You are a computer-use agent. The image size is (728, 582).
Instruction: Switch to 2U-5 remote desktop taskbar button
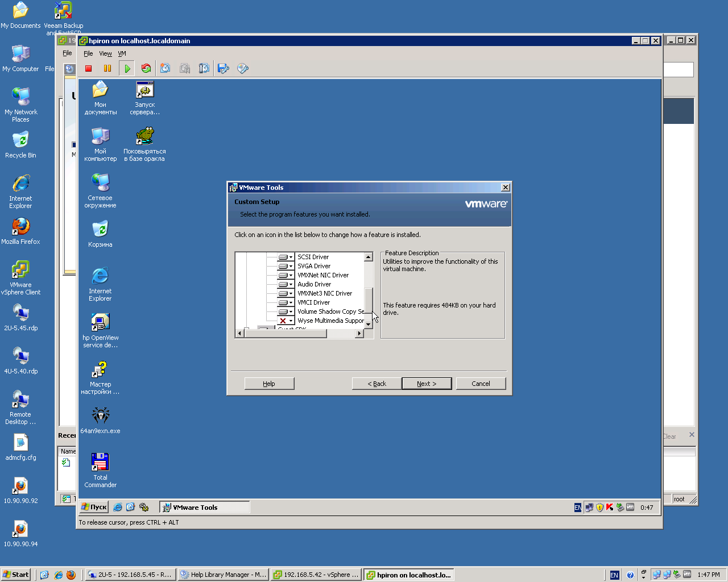(x=130, y=575)
